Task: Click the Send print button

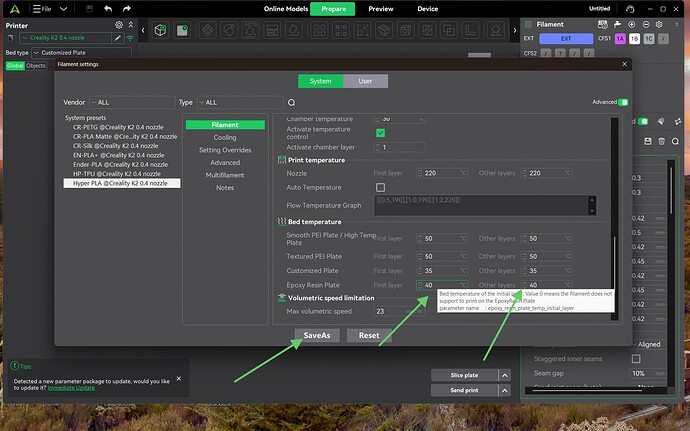Action: (464, 390)
